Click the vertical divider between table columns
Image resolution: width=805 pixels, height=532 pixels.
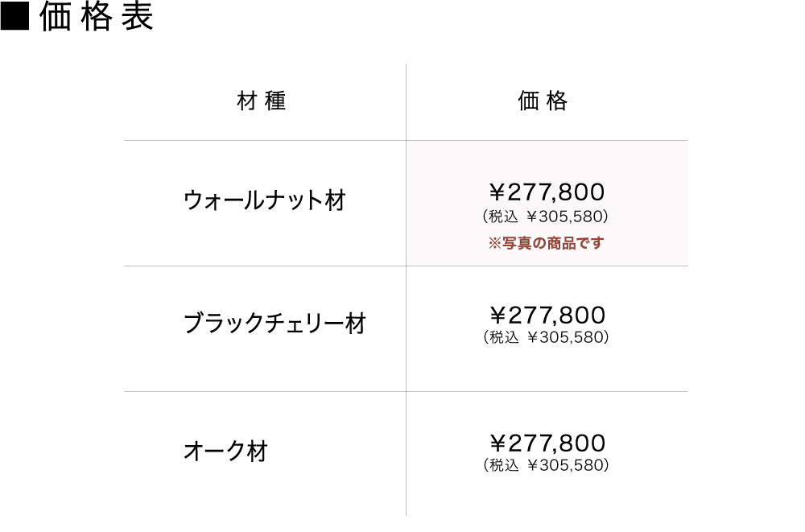[406, 362]
